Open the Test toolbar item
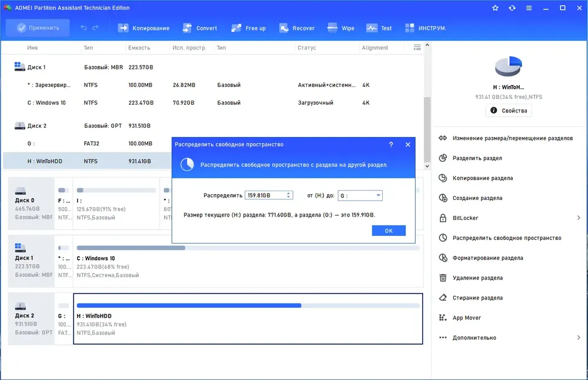The height and width of the screenshot is (380, 588). [379, 28]
